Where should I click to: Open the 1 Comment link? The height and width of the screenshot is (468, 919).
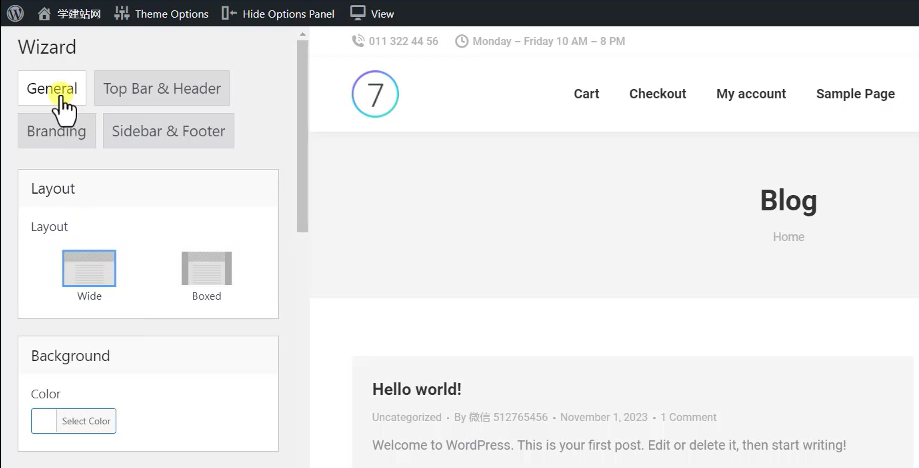[688, 417]
